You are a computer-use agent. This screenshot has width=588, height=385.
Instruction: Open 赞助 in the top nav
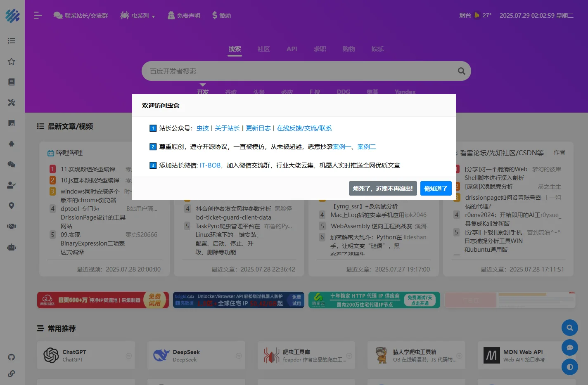tap(221, 16)
